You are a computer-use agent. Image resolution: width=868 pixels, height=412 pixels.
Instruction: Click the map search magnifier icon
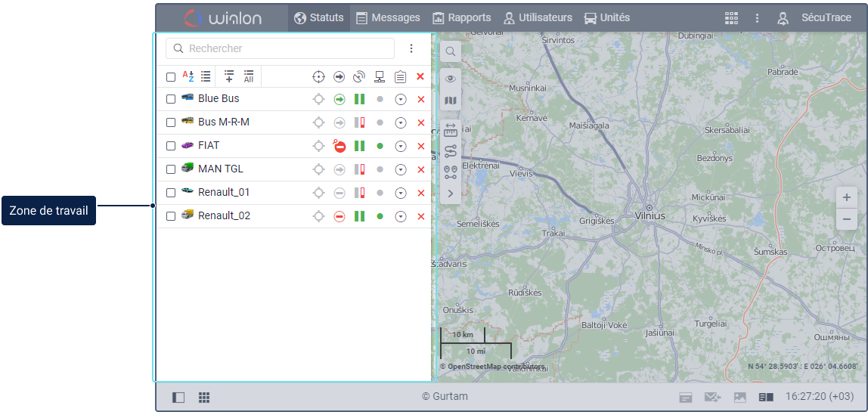coord(450,51)
